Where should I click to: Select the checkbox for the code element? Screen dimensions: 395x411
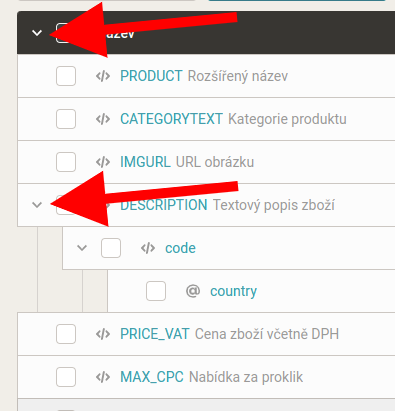tap(111, 248)
